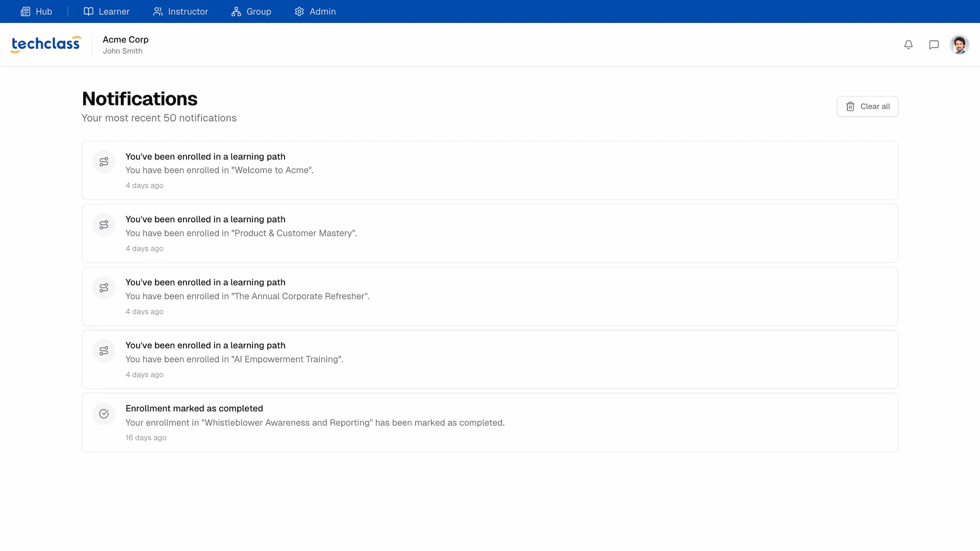Click the Hub icon in the top bar
The image size is (980, 551).
[25, 11]
